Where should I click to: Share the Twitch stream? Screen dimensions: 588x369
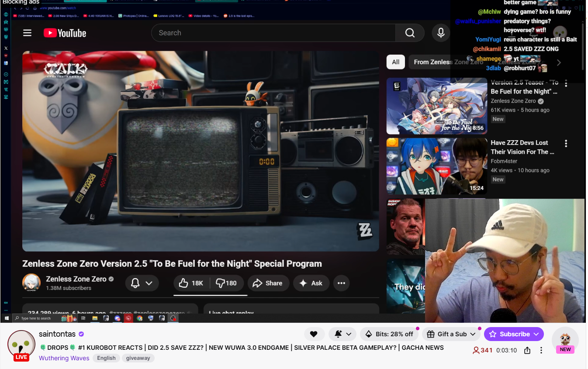pyautogui.click(x=527, y=350)
